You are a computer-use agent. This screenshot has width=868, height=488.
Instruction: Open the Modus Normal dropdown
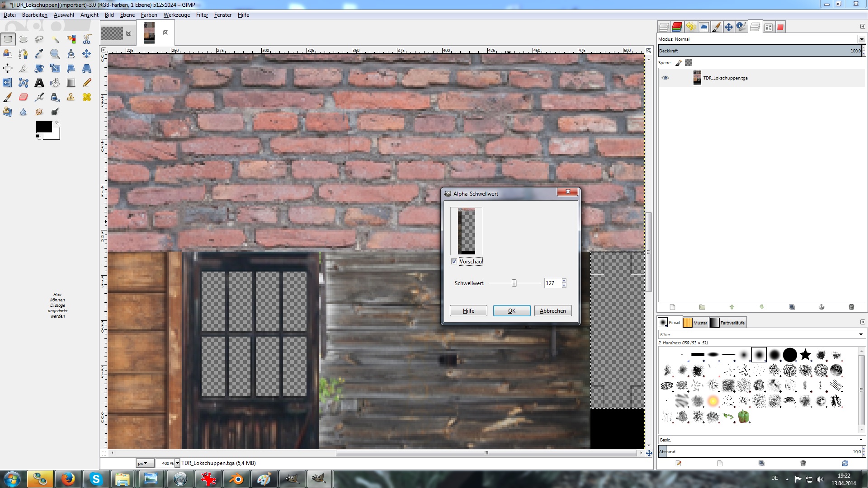pos(861,39)
